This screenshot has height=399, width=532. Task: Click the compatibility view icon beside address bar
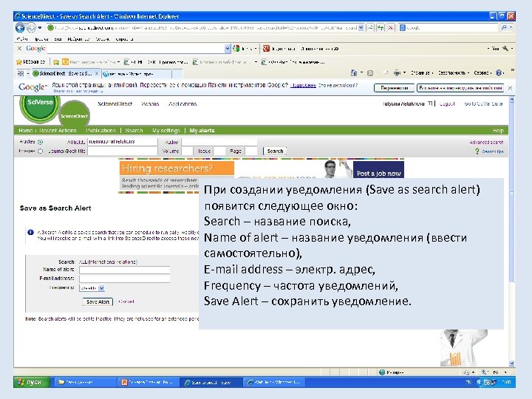370,28
